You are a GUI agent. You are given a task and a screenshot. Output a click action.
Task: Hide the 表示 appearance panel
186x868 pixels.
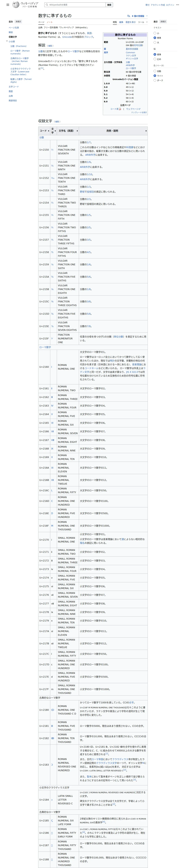(x=163, y=22)
